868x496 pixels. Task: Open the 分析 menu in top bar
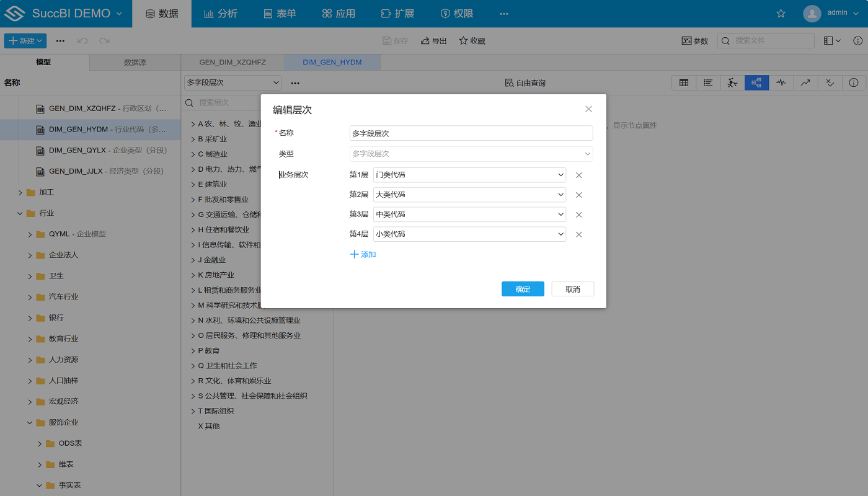(x=221, y=14)
